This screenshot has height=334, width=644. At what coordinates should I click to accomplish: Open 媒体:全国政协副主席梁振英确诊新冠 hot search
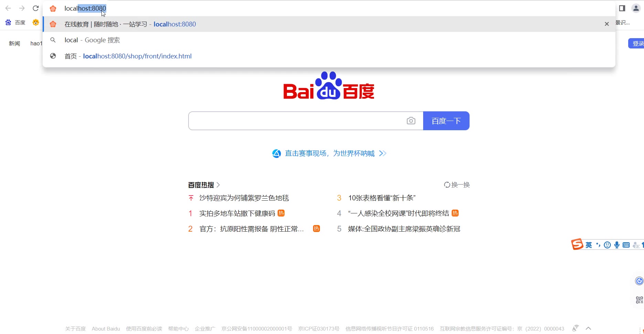tap(404, 229)
